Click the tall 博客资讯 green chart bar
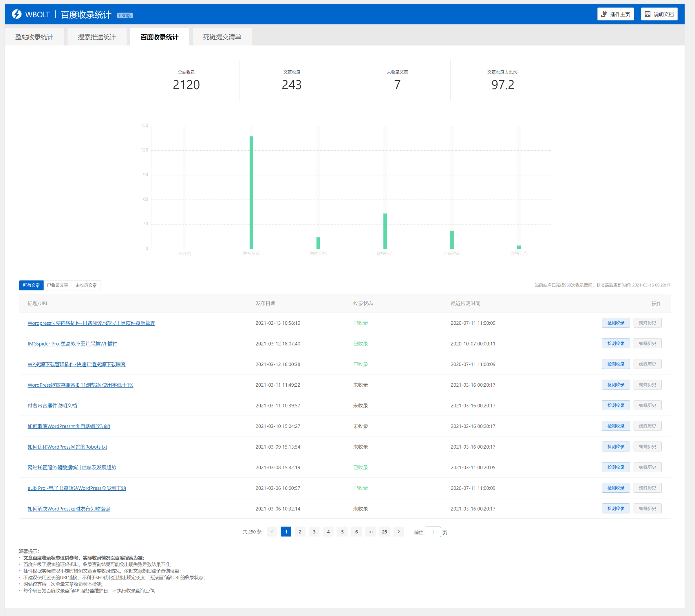 pyautogui.click(x=251, y=192)
